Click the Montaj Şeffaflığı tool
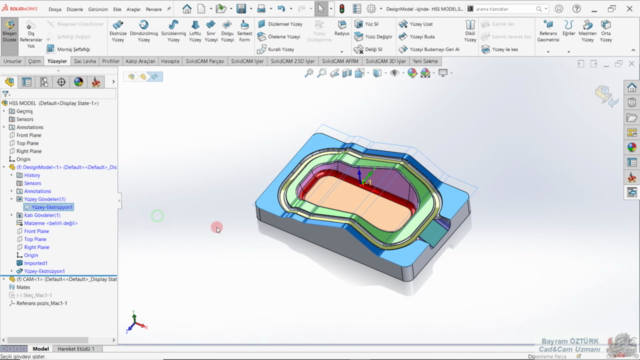 [x=68, y=49]
